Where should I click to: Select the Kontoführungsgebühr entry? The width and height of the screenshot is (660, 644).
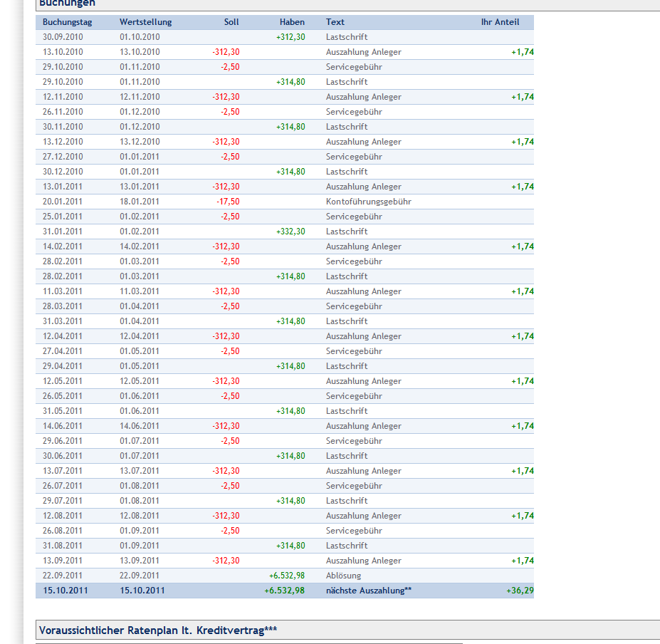[x=368, y=202]
